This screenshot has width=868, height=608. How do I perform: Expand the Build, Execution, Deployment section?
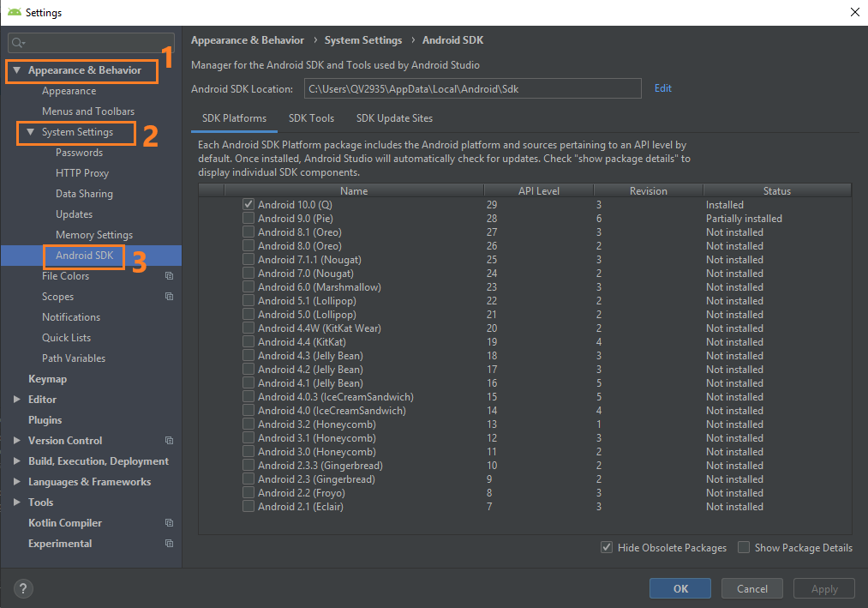(16, 461)
